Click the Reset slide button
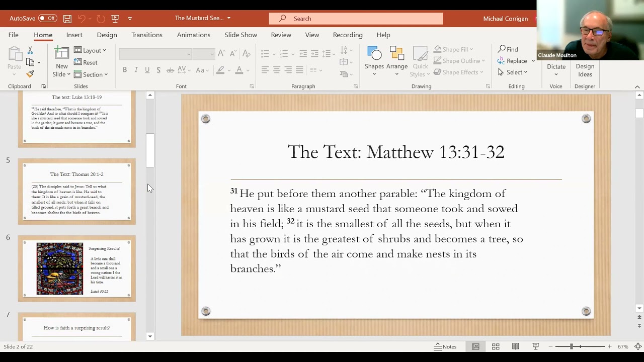644x362 pixels. point(86,62)
